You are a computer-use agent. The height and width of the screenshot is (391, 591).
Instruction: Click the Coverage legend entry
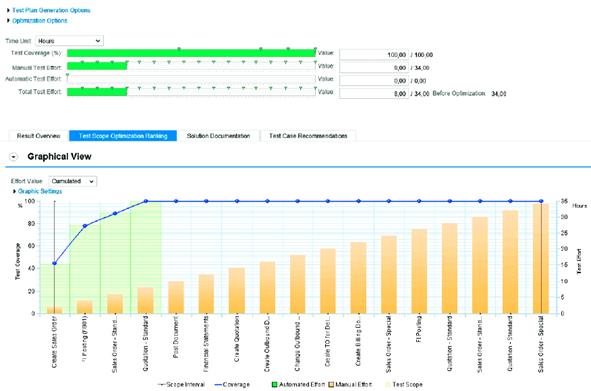232,385
